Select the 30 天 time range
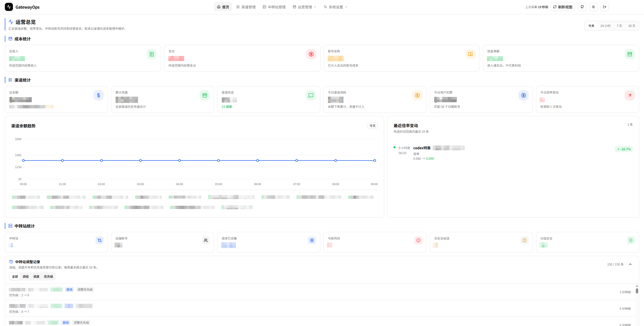The width and height of the screenshot is (644, 326). click(632, 26)
